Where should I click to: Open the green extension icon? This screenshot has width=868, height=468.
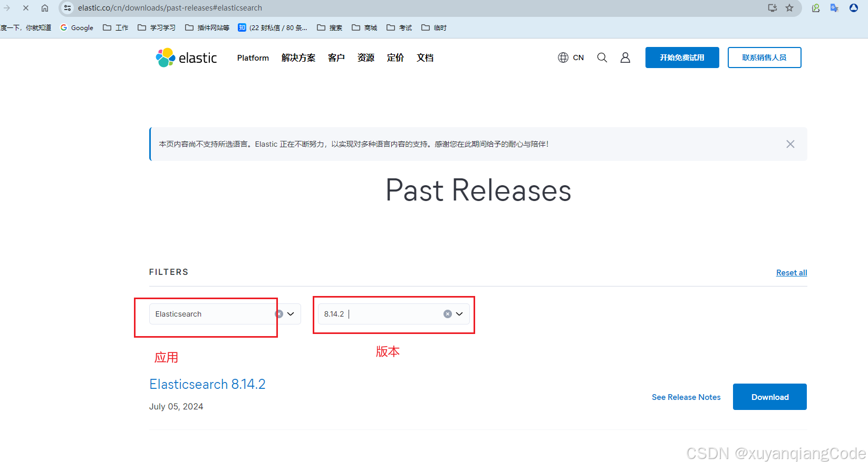[x=816, y=8]
